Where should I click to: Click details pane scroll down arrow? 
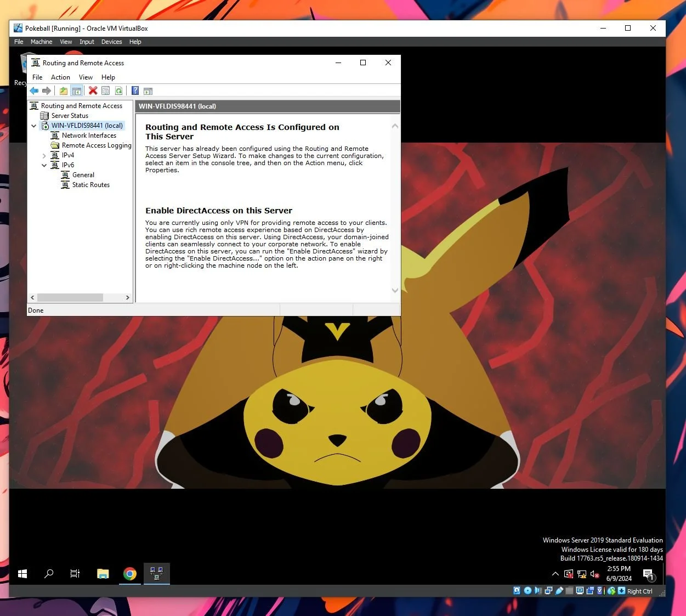click(x=395, y=290)
